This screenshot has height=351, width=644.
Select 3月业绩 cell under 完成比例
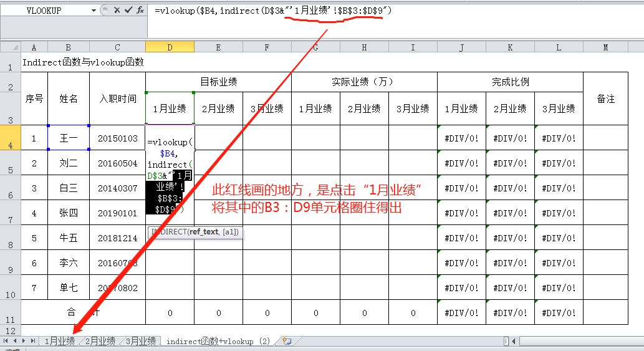559,108
